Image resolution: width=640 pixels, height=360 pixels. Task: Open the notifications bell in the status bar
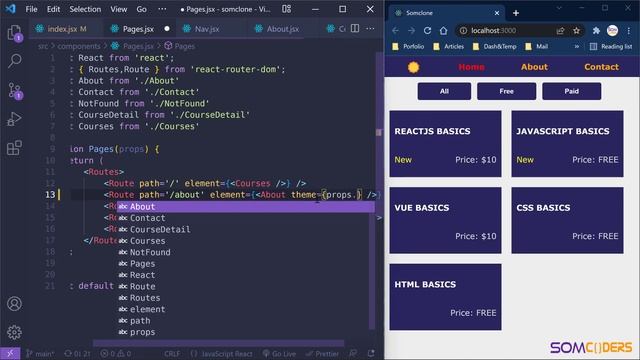(x=371, y=353)
